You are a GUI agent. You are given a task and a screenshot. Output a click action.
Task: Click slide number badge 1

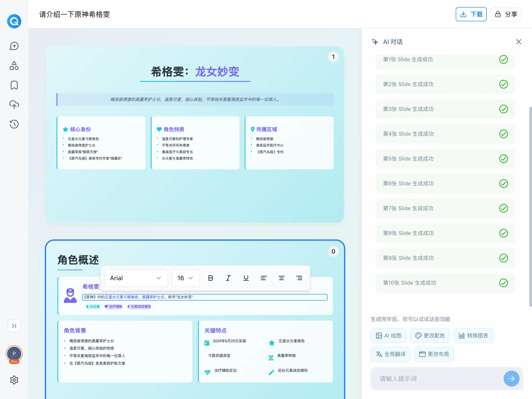[x=333, y=57]
